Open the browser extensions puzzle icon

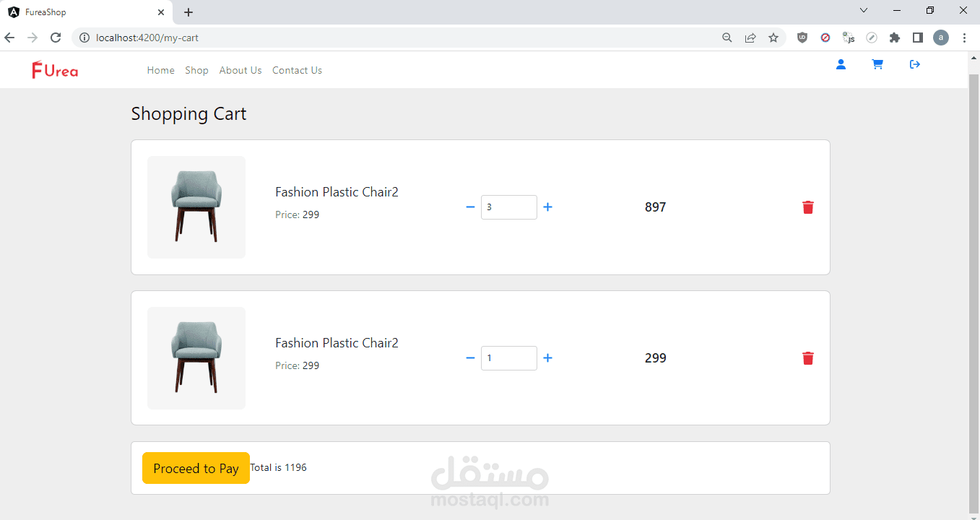(895, 38)
